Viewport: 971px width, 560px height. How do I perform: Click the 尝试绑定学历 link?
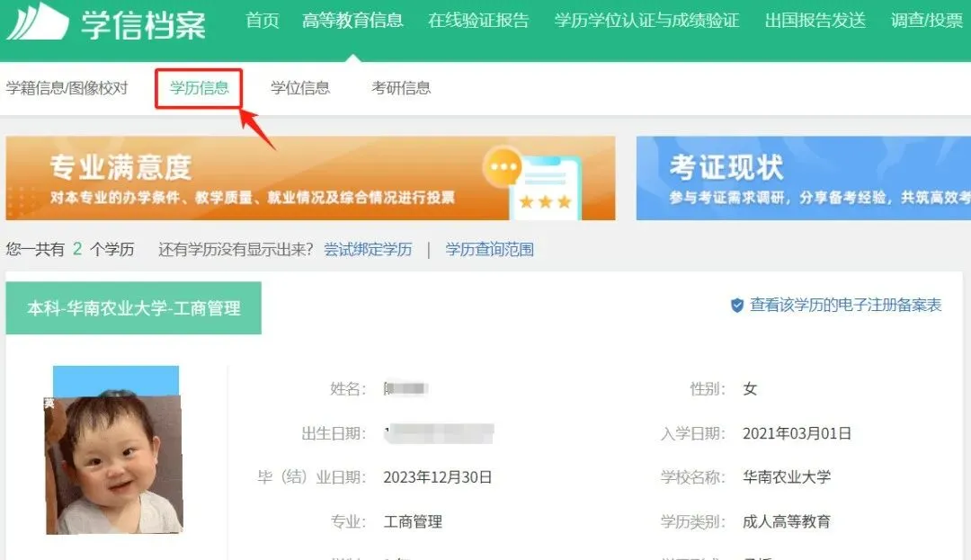368,249
